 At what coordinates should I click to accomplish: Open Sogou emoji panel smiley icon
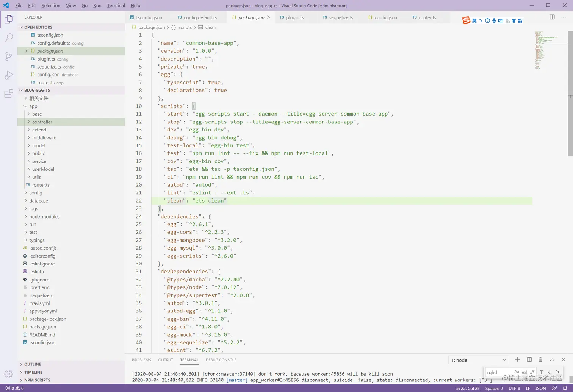[x=488, y=21]
